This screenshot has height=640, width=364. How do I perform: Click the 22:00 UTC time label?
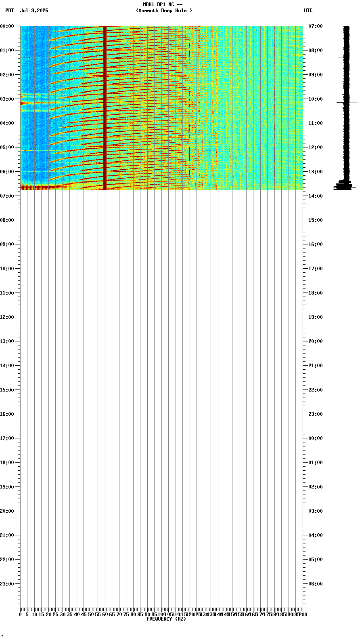pos(315,390)
